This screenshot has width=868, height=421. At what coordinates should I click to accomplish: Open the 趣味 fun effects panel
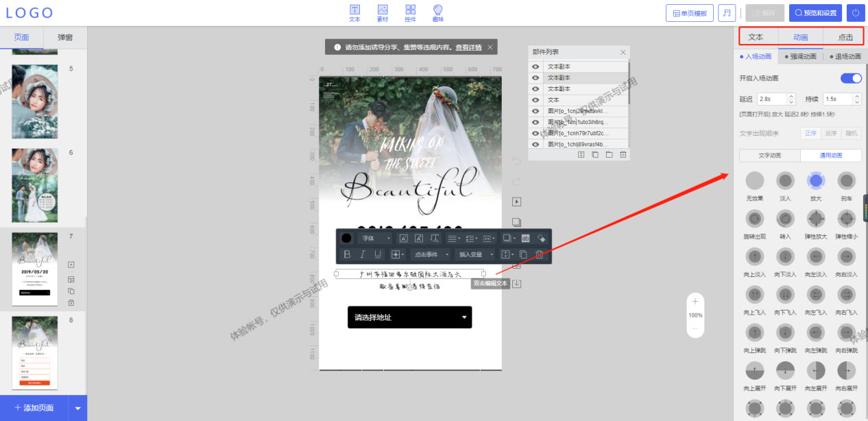(x=437, y=12)
